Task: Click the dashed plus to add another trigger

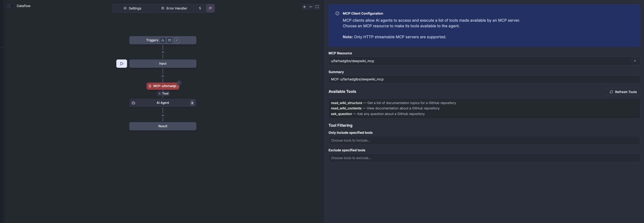Action: [177, 40]
